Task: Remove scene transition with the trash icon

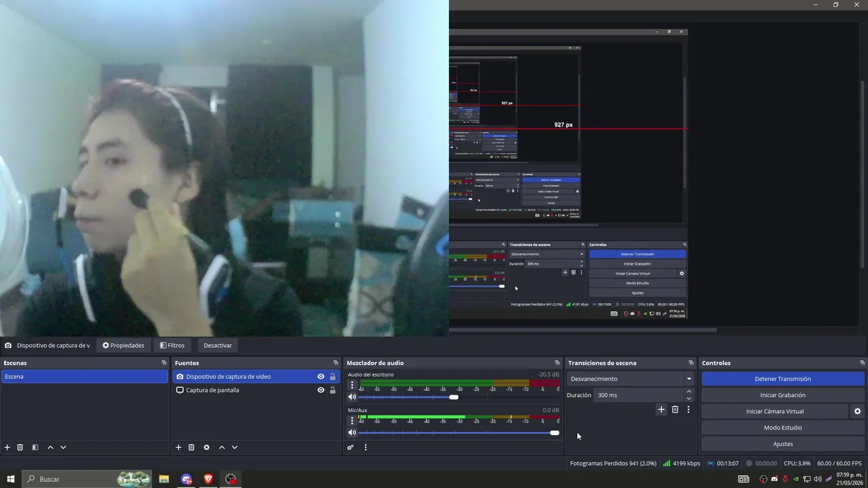Action: [x=675, y=409]
